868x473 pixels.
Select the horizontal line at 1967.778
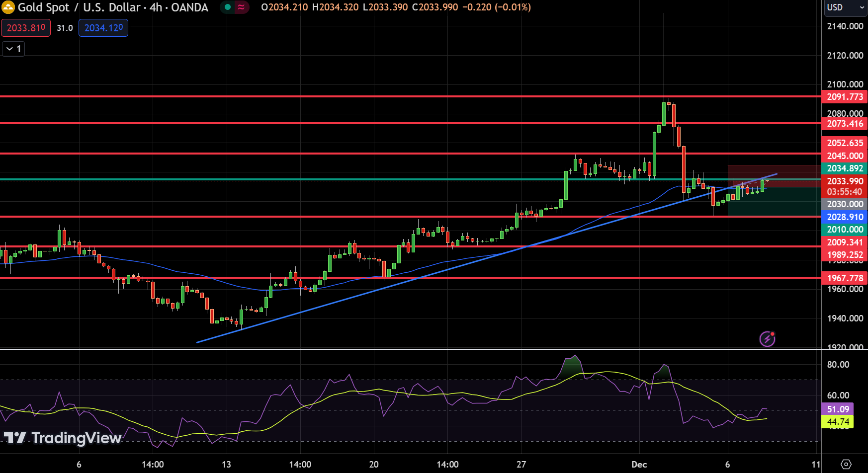point(410,278)
